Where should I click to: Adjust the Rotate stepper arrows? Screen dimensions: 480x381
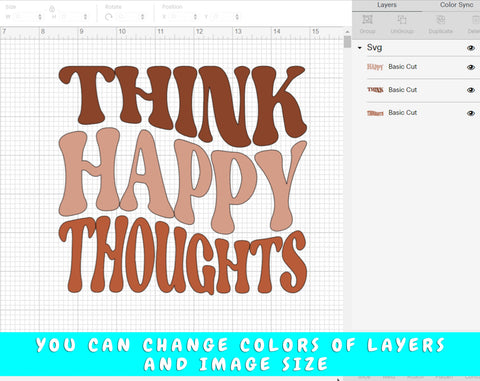[143, 17]
